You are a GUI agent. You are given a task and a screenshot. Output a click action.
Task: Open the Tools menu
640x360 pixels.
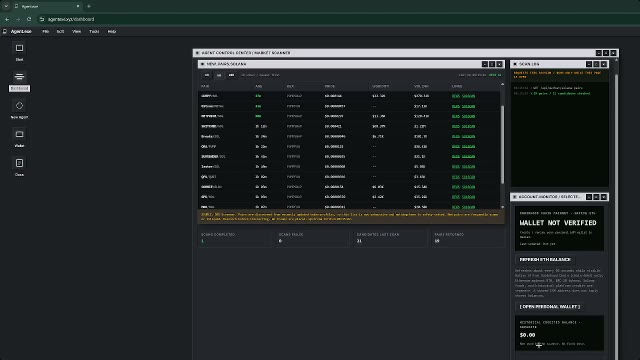tap(94, 31)
